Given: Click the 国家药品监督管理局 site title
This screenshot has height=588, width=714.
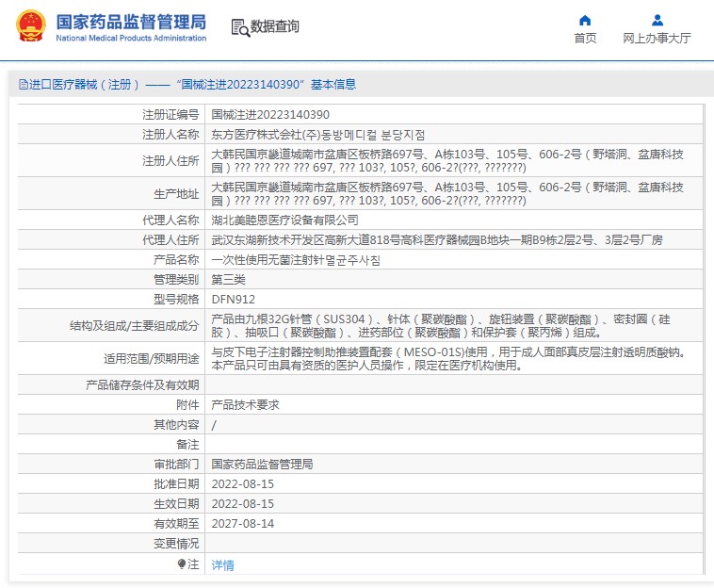Looking at the screenshot, I should [x=131, y=22].
